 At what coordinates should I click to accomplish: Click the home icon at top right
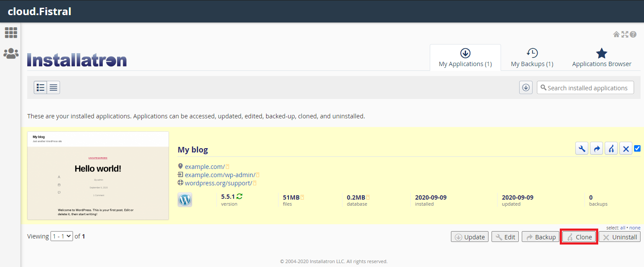click(616, 35)
